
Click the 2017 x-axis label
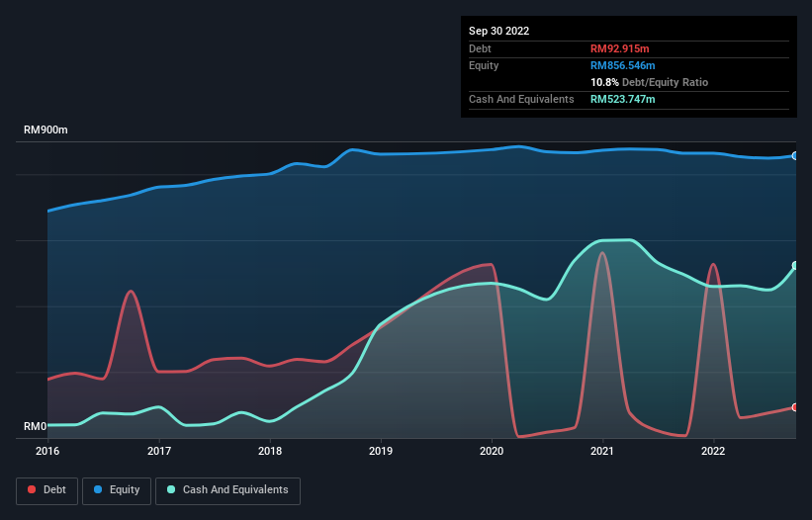point(159,451)
